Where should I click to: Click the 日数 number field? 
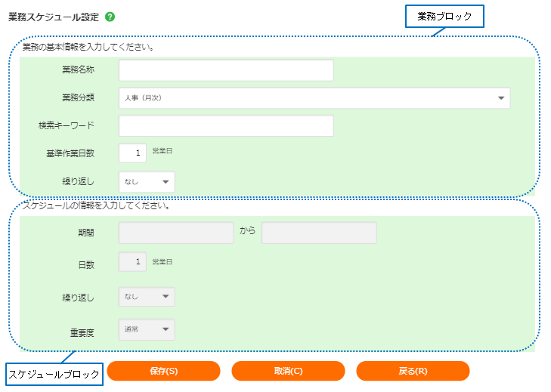(132, 262)
